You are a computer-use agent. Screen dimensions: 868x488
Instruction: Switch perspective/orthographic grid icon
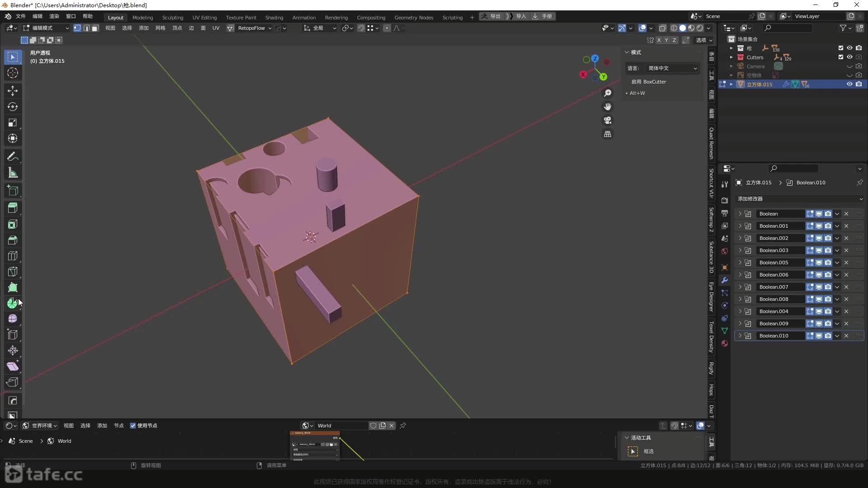click(608, 134)
